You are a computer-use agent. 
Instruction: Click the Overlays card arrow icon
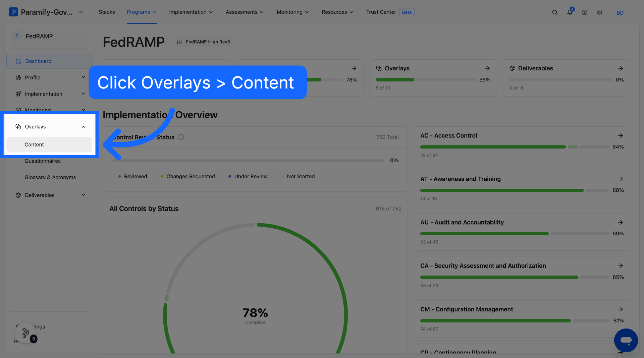(x=487, y=68)
